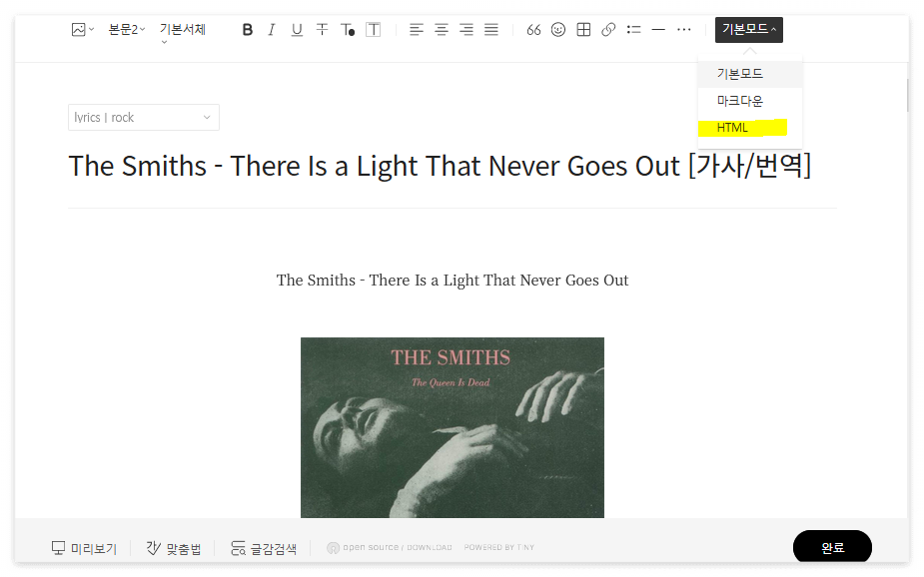924x577 pixels.
Task: Click the centered song title text line
Action: (453, 281)
